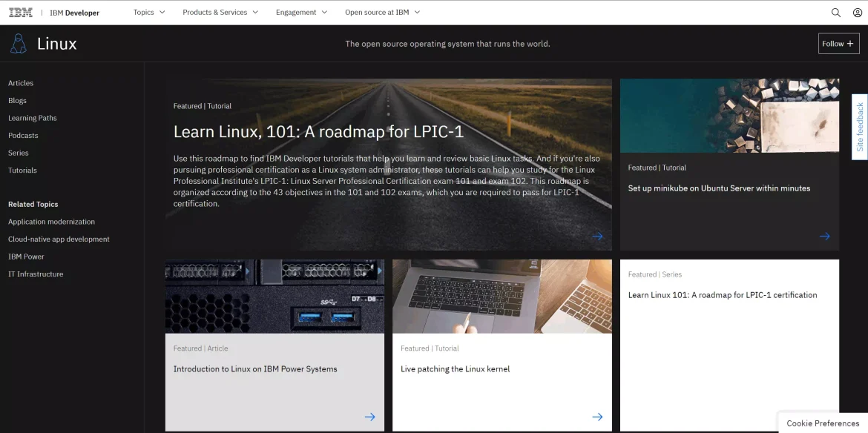Open Cloud-native app development topic

[59, 239]
